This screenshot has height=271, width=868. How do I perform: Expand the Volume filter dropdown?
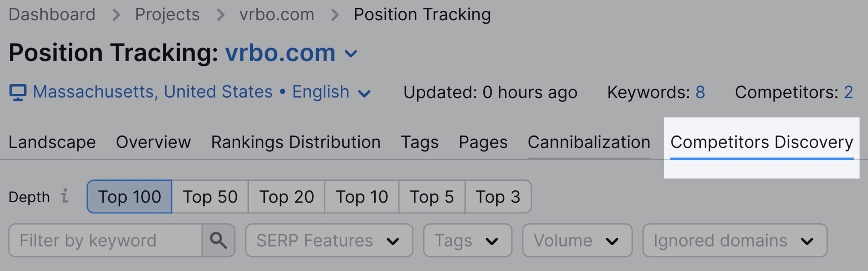point(577,240)
